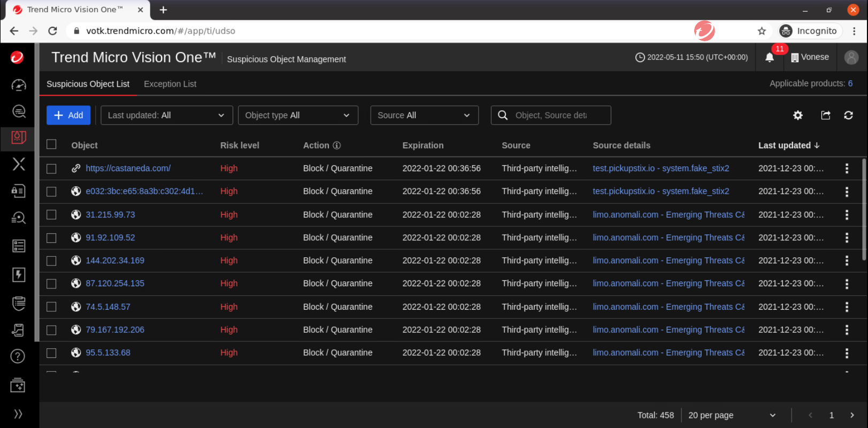Open the help question mark icon in sidebar
868x428 pixels.
(x=18, y=356)
